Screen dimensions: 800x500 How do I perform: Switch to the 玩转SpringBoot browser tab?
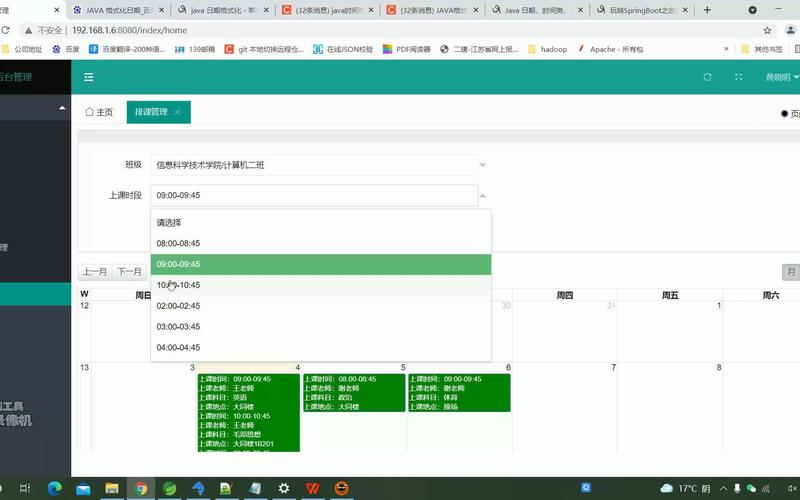coord(642,10)
